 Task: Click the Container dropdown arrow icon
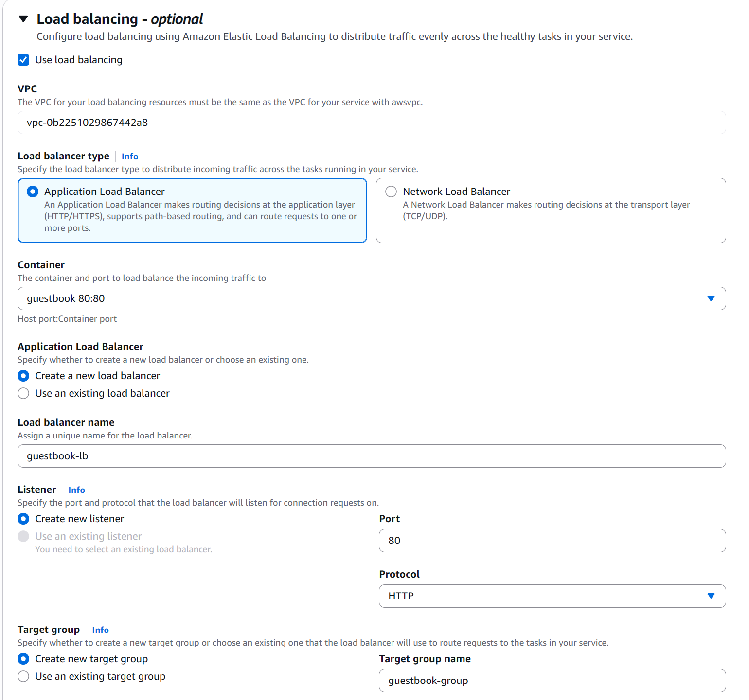[711, 298]
